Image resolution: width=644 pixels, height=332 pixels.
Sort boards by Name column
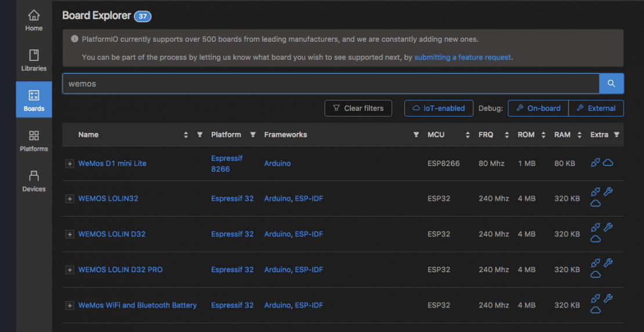tap(186, 135)
